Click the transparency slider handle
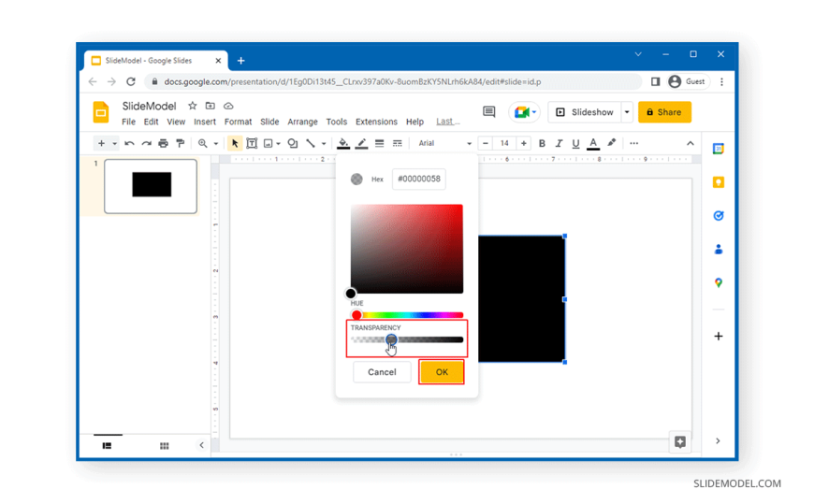The height and width of the screenshot is (504, 814). tap(391, 340)
